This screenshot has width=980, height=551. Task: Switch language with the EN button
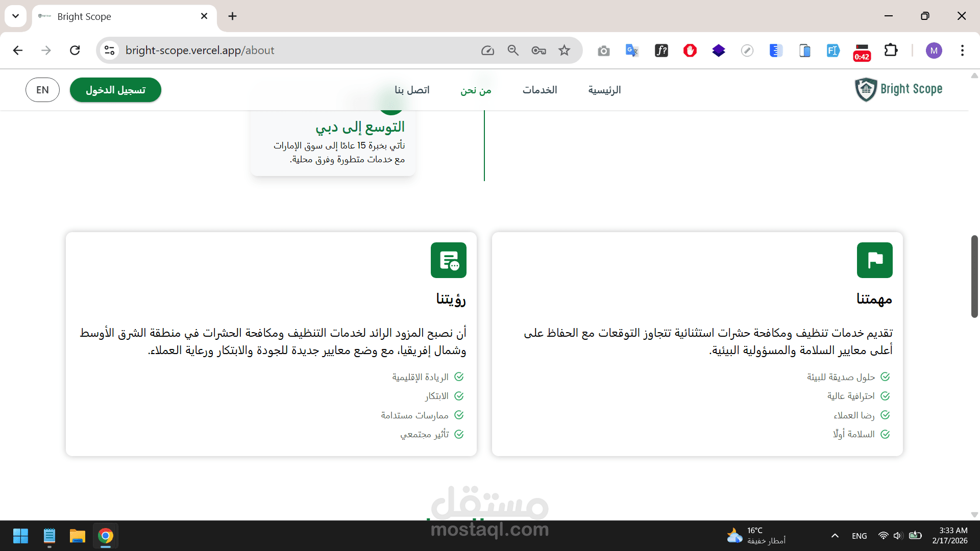pos(42,90)
